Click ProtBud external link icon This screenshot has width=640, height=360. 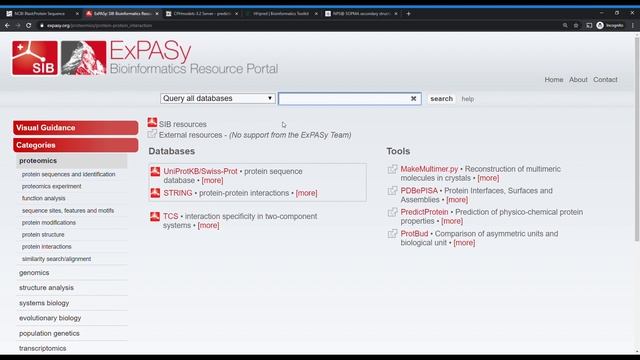pyautogui.click(x=392, y=234)
